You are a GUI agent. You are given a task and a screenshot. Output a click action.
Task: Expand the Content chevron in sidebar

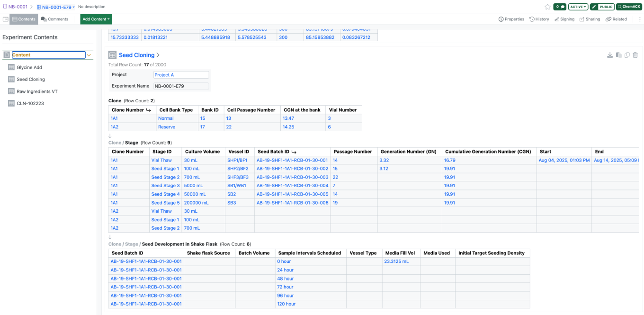89,55
